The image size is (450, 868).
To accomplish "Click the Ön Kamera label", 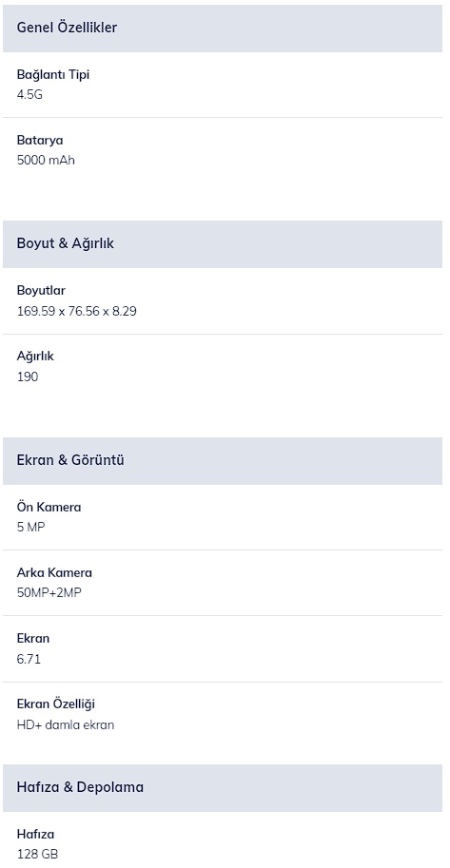I will click(49, 507).
